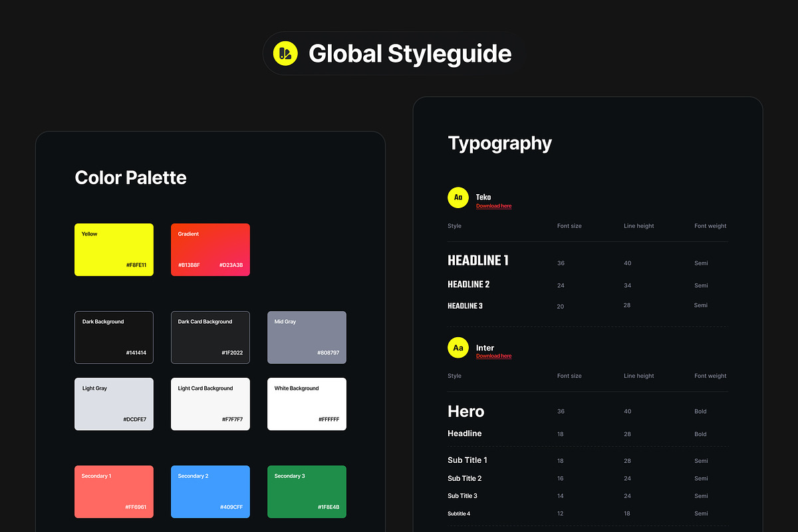
Task: Click the Teko font name
Action: pyautogui.click(x=483, y=198)
